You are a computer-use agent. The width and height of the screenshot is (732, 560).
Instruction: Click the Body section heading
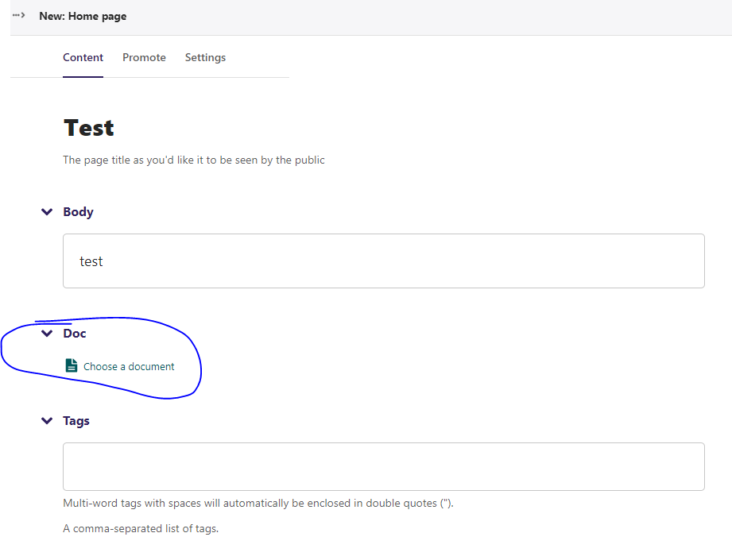pyautogui.click(x=79, y=212)
